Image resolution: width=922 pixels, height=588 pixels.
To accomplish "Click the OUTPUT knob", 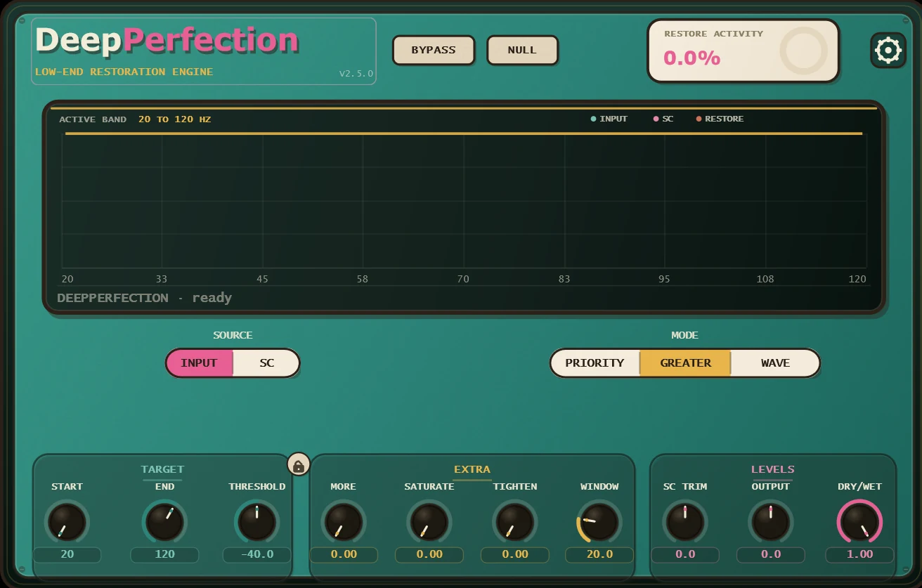I will pos(771,522).
